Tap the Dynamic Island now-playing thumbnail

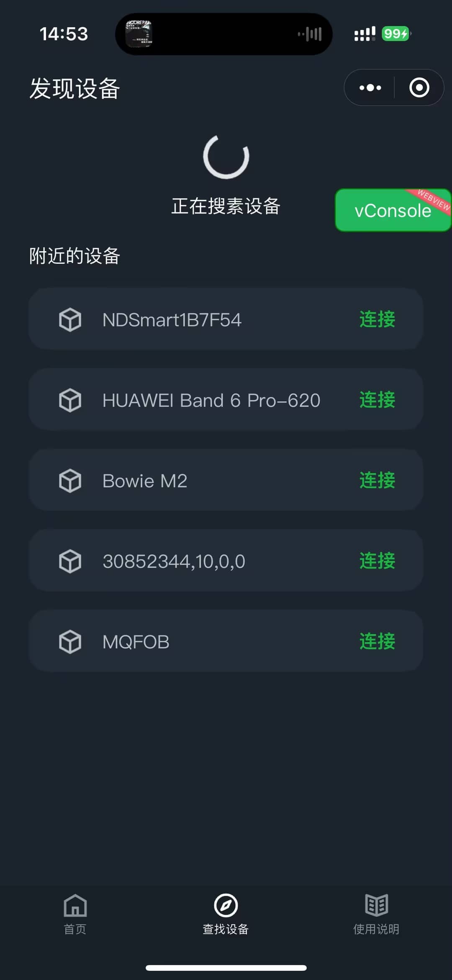click(139, 33)
